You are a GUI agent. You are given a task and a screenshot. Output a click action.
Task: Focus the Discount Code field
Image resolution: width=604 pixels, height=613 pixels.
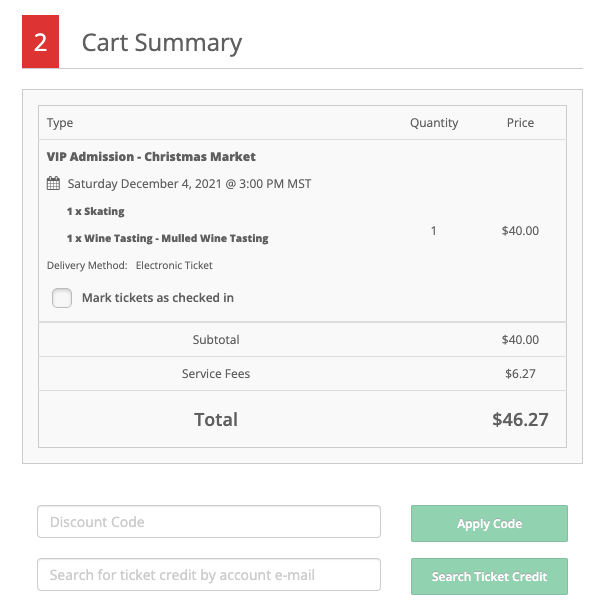coord(209,522)
